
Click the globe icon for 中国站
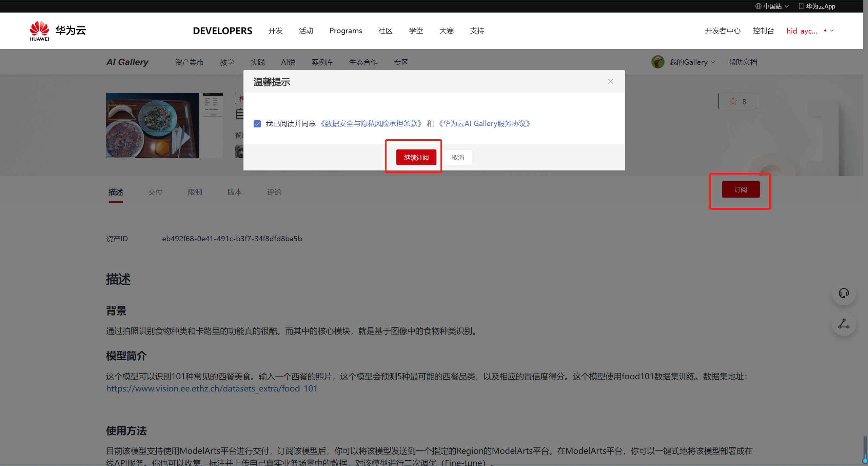coord(758,6)
